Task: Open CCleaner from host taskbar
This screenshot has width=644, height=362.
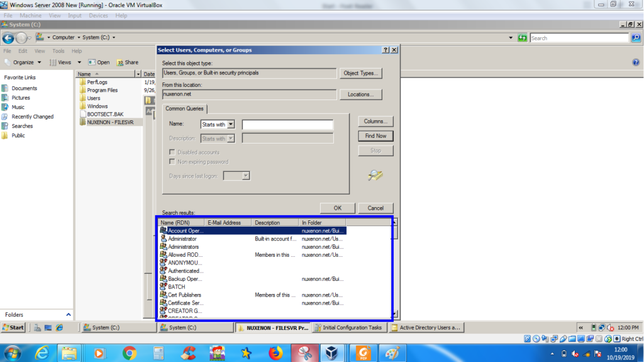Action: point(189,353)
